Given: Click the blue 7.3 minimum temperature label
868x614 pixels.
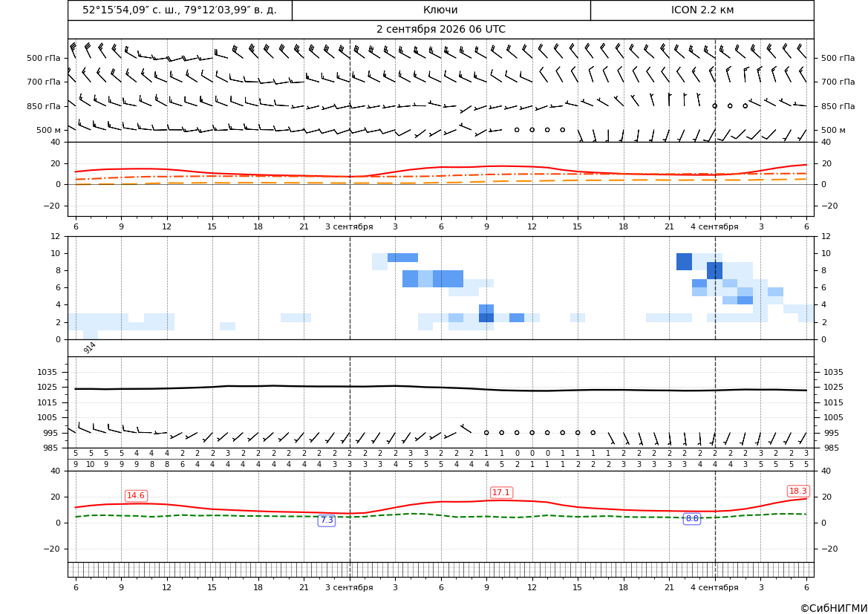Looking at the screenshot, I should pos(327,520).
